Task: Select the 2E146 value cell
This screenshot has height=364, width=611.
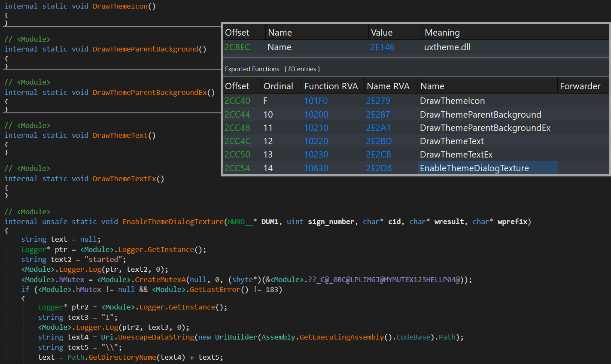Action: point(383,47)
